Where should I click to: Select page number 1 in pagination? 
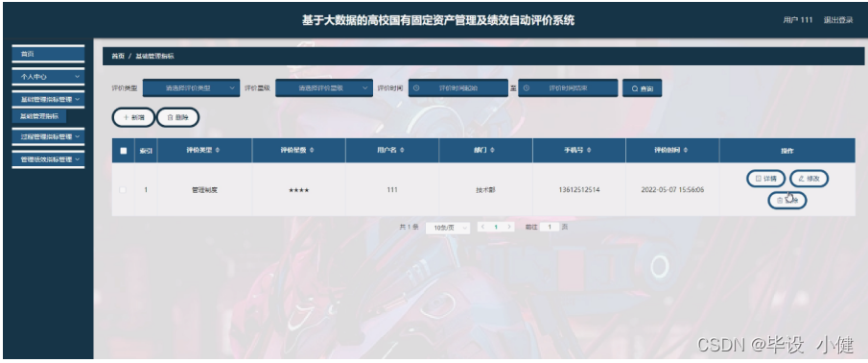496,228
